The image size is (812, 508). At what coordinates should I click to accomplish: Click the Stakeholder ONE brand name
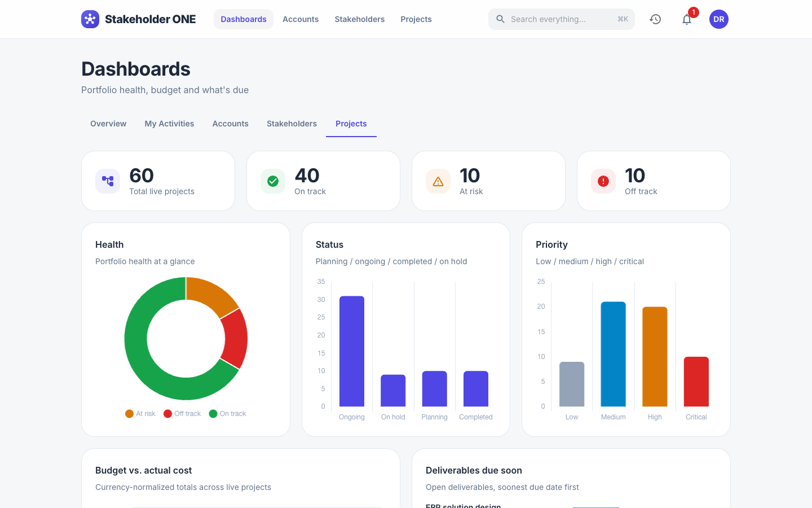pyautogui.click(x=151, y=19)
